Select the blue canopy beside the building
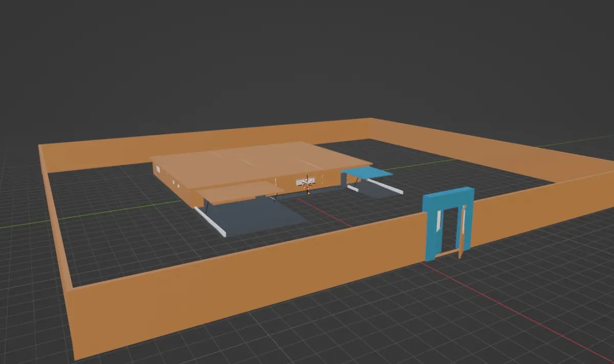 pyautogui.click(x=367, y=172)
